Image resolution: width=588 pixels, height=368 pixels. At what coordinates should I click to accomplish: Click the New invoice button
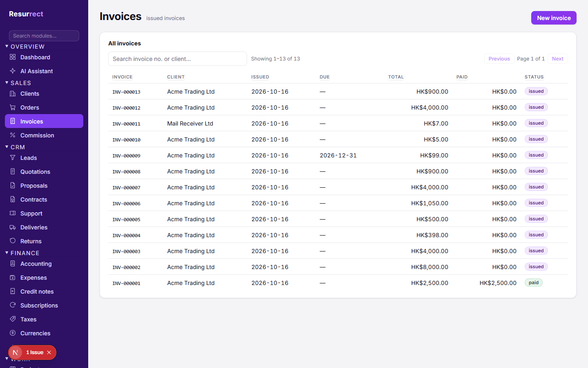click(x=554, y=18)
